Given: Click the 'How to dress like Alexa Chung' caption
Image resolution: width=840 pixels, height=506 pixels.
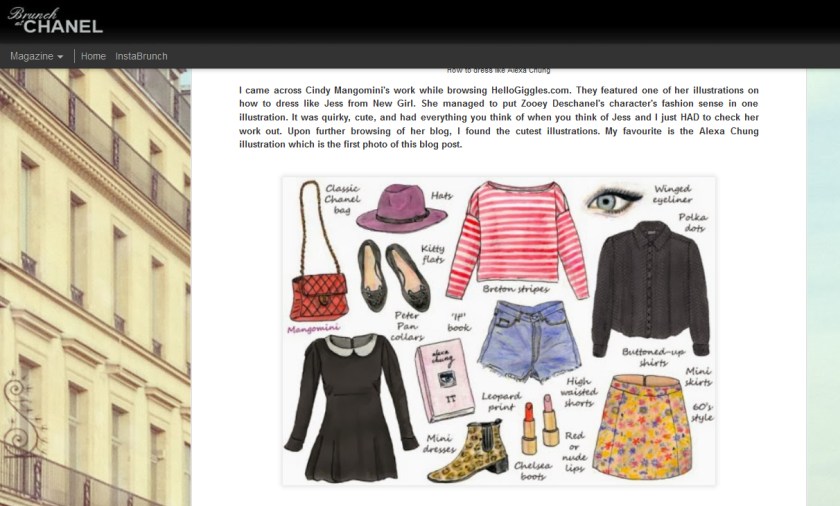Looking at the screenshot, I should 498,70.
